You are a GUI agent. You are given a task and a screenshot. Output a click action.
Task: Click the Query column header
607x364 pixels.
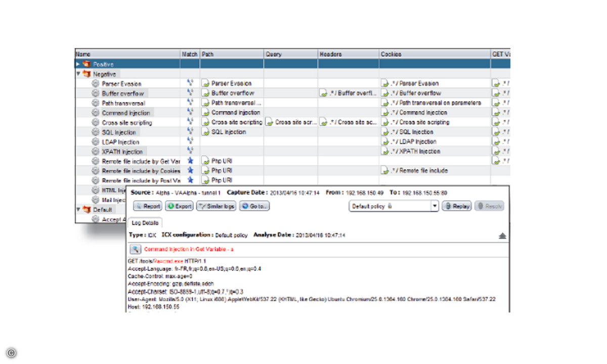(291, 54)
